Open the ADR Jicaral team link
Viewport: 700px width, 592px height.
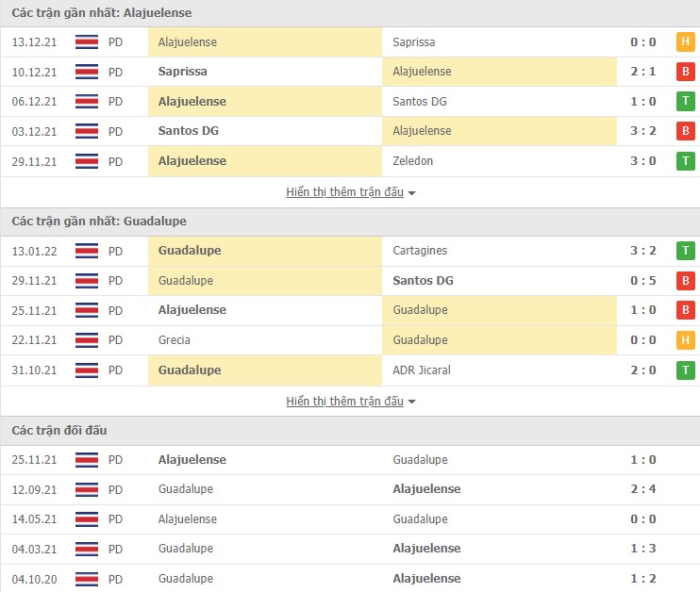coord(422,370)
